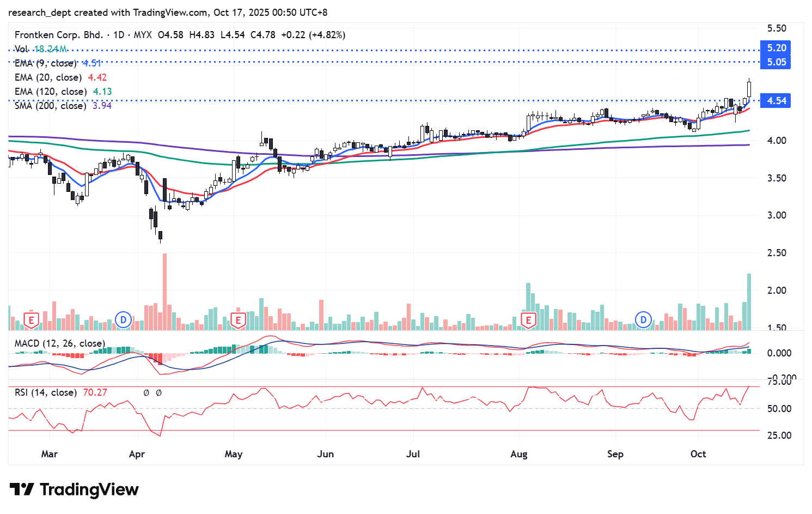812x514 pixels.
Task: Select the 5.20 price level label
Action: pos(776,48)
